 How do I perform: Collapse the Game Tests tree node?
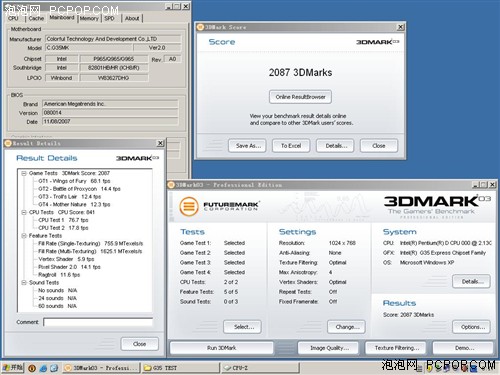coord(24,173)
